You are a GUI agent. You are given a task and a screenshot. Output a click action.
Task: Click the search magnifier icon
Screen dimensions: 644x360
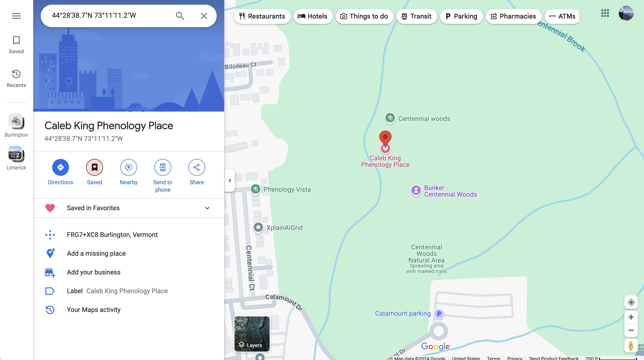[x=180, y=16]
